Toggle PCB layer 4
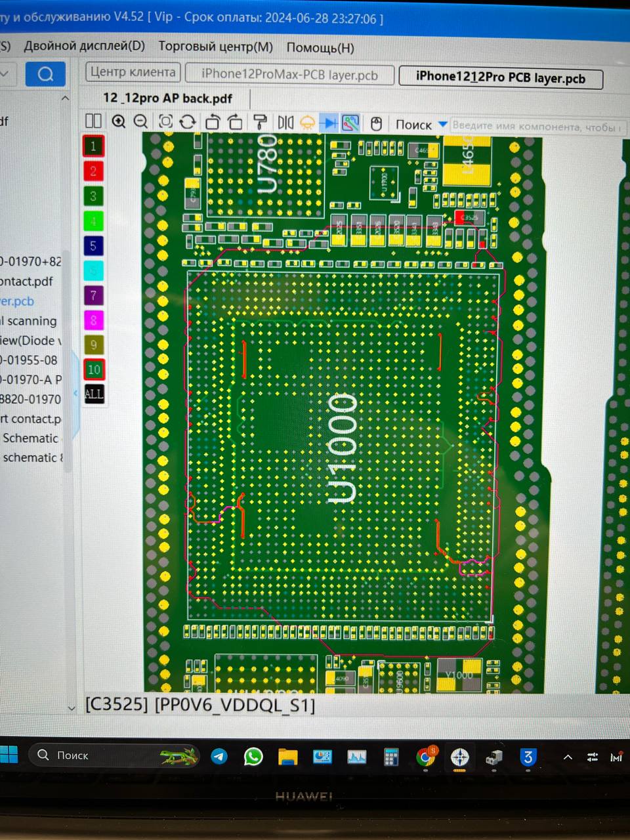Screen dimensions: 630x840 93,220
